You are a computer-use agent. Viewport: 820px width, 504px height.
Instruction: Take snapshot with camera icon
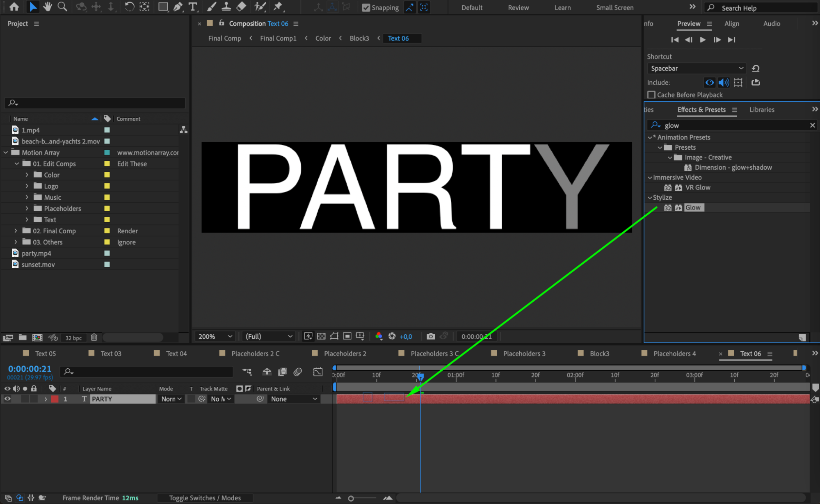point(430,336)
